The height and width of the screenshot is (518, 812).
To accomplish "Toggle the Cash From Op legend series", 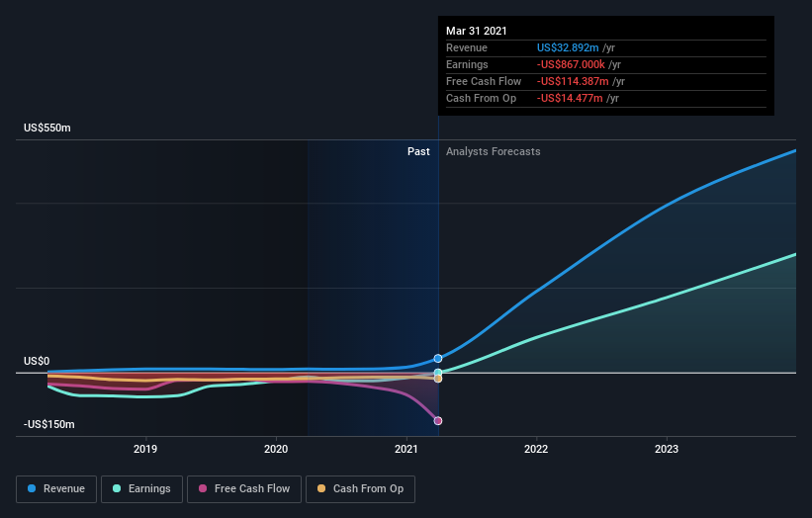I will click(x=360, y=489).
